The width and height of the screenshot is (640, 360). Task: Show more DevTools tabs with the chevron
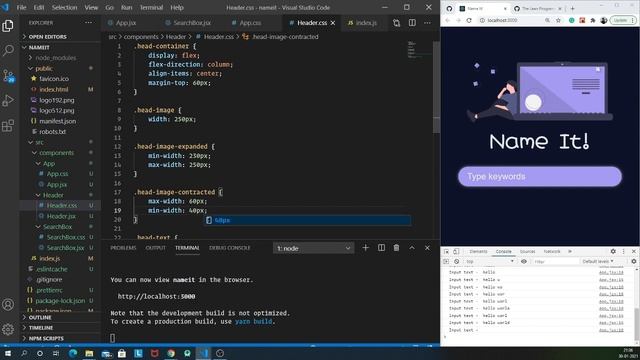click(x=570, y=251)
